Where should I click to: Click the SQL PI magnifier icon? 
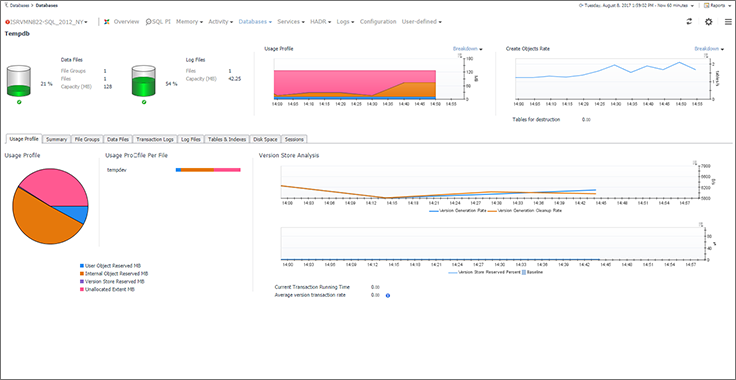(x=148, y=22)
